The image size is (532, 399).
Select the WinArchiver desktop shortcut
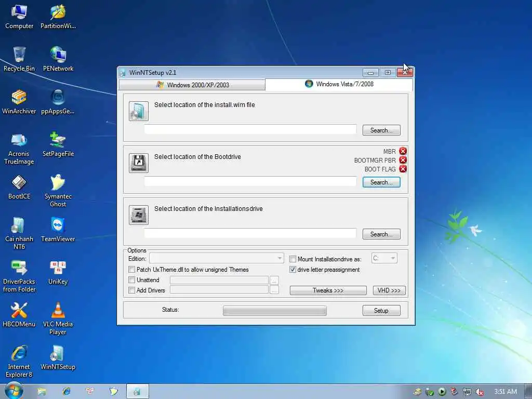click(x=19, y=102)
